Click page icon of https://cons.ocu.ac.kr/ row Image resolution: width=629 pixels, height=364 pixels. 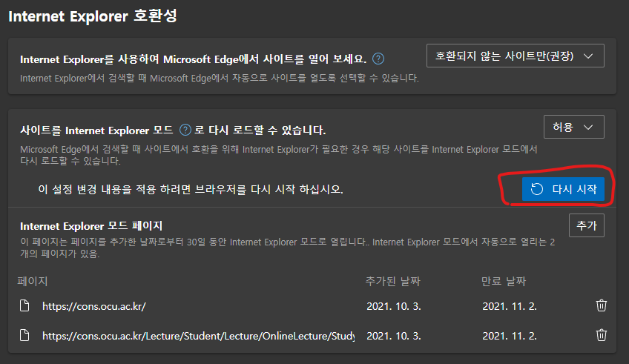(x=25, y=306)
